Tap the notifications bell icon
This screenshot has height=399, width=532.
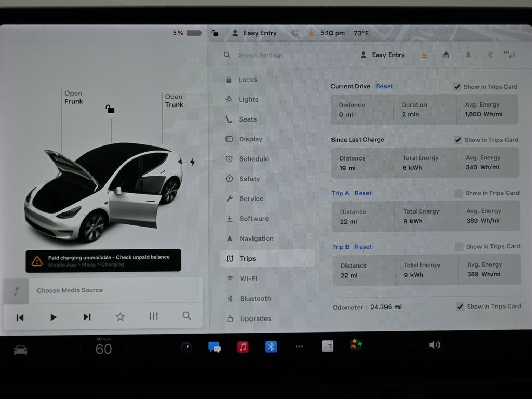(x=468, y=55)
